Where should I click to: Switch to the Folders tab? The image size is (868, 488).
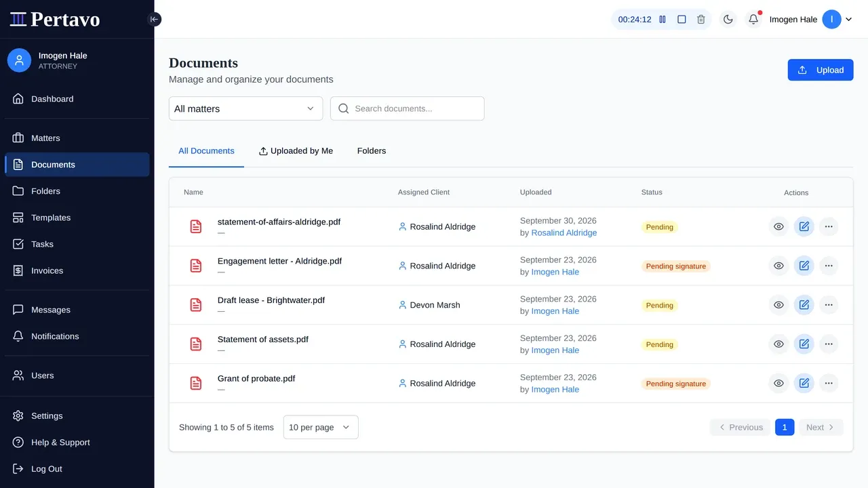click(x=372, y=150)
